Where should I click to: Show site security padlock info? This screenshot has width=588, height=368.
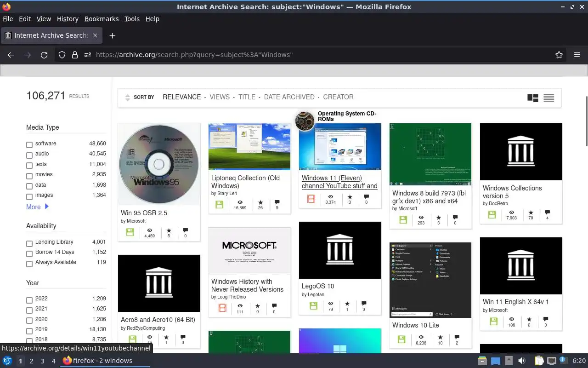coord(75,55)
